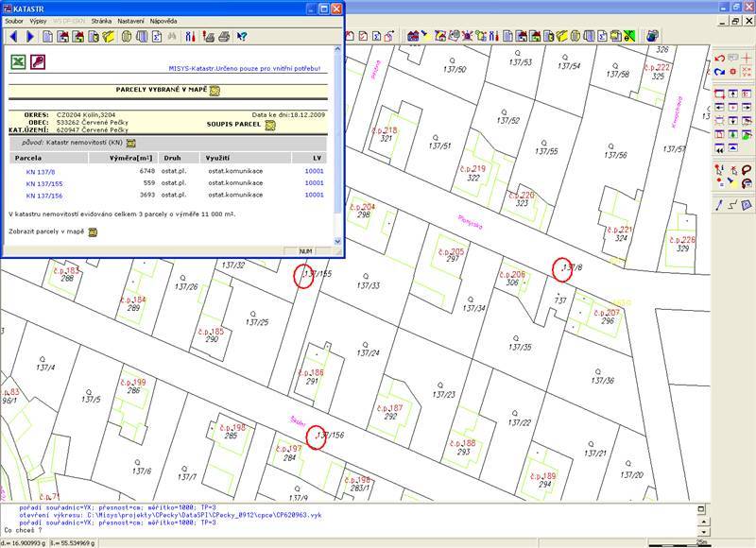This screenshot has height=548, width=756.
Task: Click the map icon beside SOUPIS PARCEL
Action: pyautogui.click(x=270, y=126)
